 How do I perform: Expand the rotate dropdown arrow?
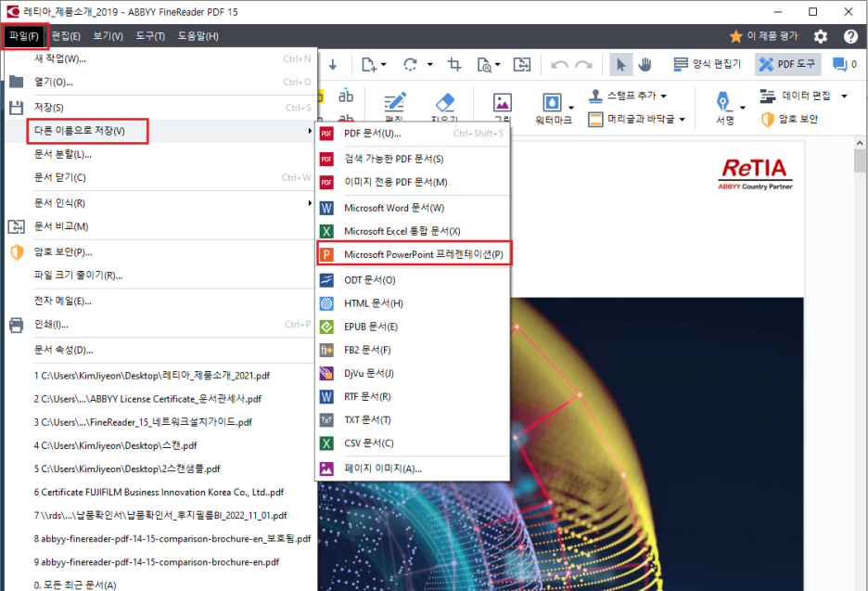(429, 65)
